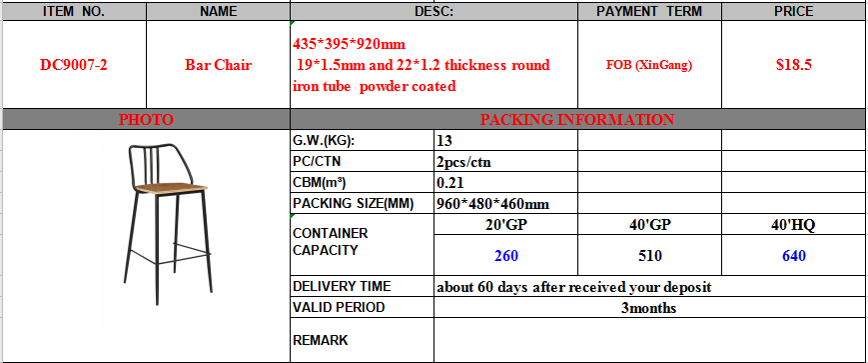This screenshot has width=868, height=363.
Task: Click the 40'GP capacity value 510
Action: pos(650,255)
